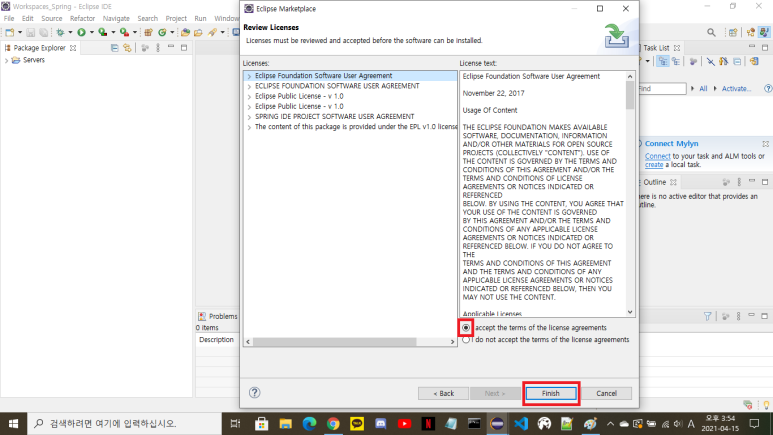
Task: Click the Windows taskbar search box
Action: tap(125, 424)
